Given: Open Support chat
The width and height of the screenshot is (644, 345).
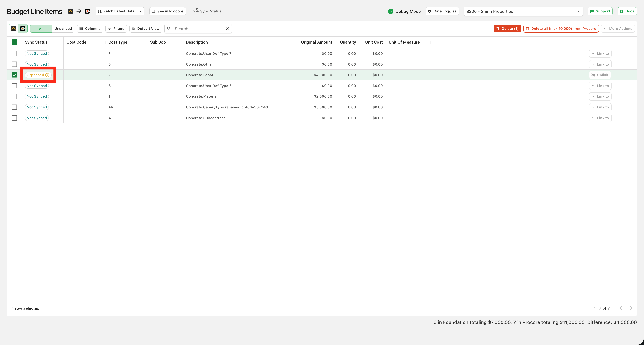Looking at the screenshot, I should (x=600, y=11).
